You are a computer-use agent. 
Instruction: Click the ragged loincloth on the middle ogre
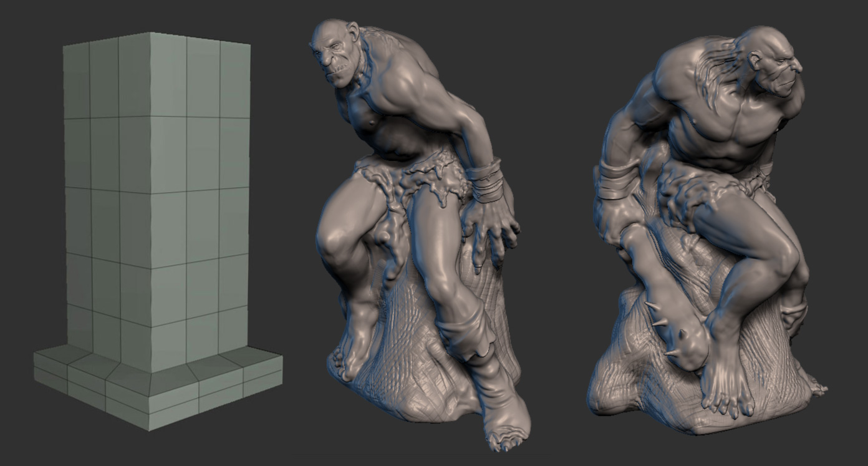412,181
